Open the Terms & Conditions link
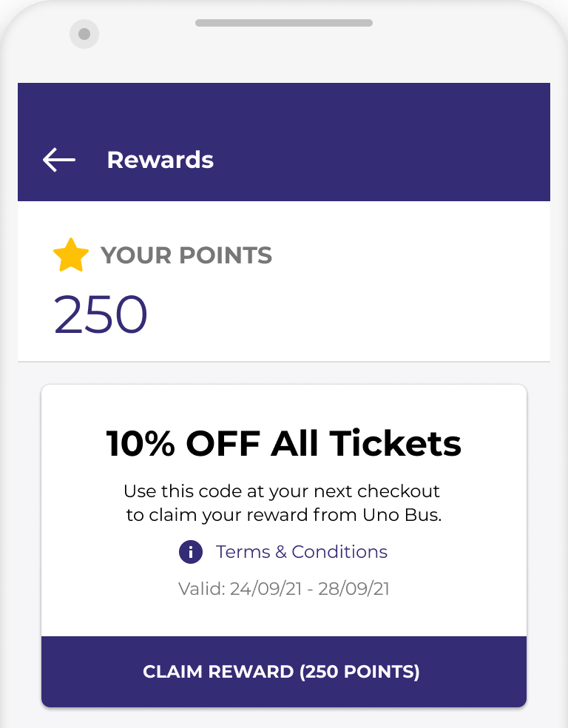Image resolution: width=568 pixels, height=728 pixels. (301, 552)
